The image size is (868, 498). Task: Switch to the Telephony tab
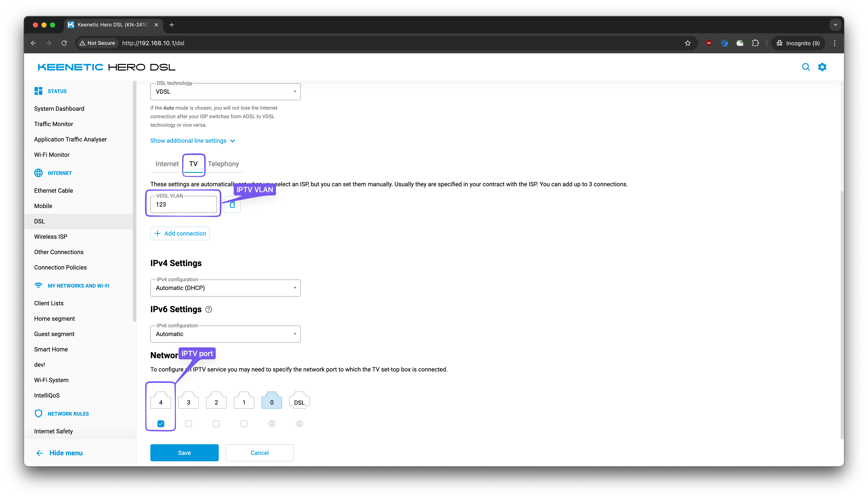point(223,164)
